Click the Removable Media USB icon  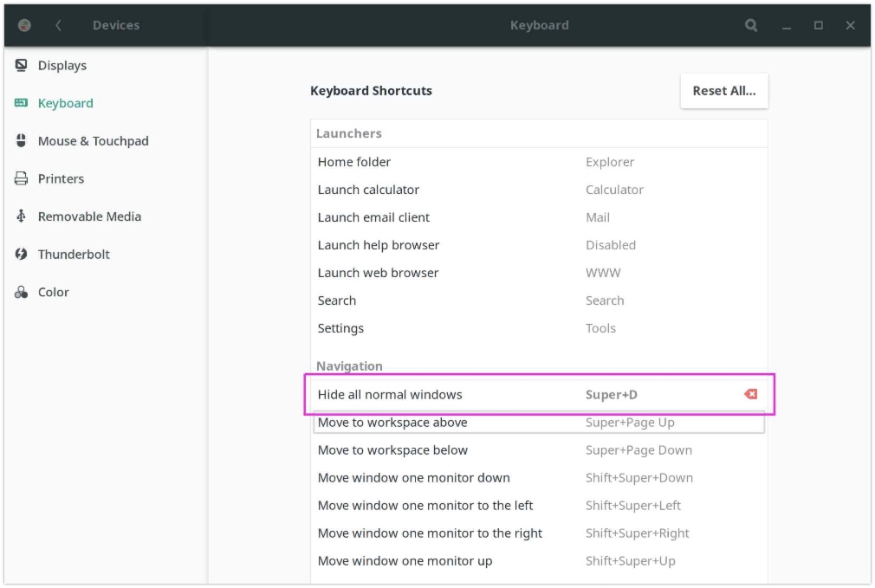22,216
